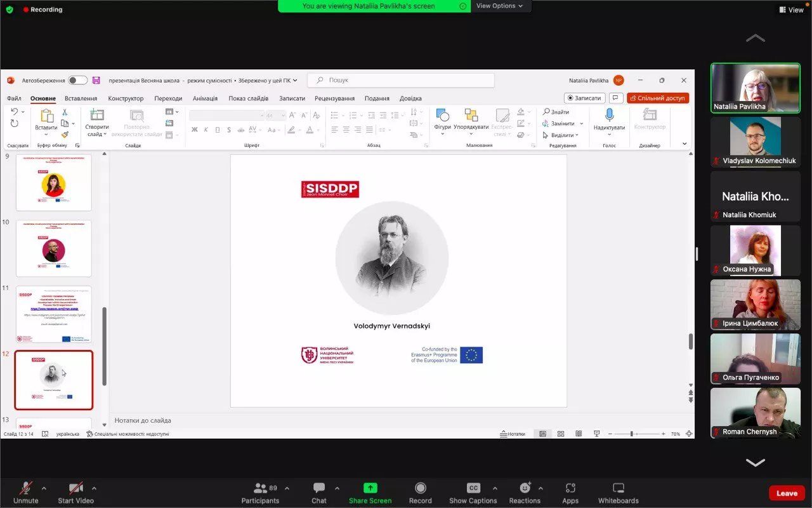Click the Zoom Share Screen icon
Viewport: 812px width, 508px height.
point(370,488)
